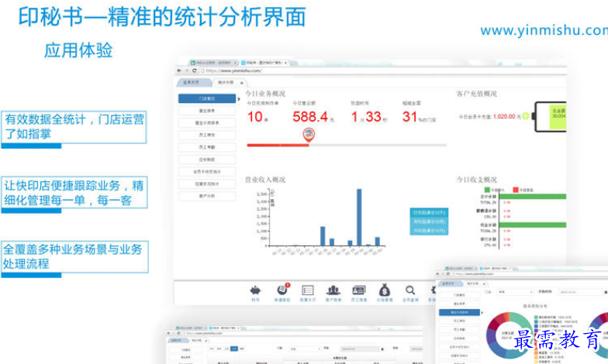The width and height of the screenshot is (608, 364).
Task: Open the notification icon with the red badge
Action: point(282,290)
